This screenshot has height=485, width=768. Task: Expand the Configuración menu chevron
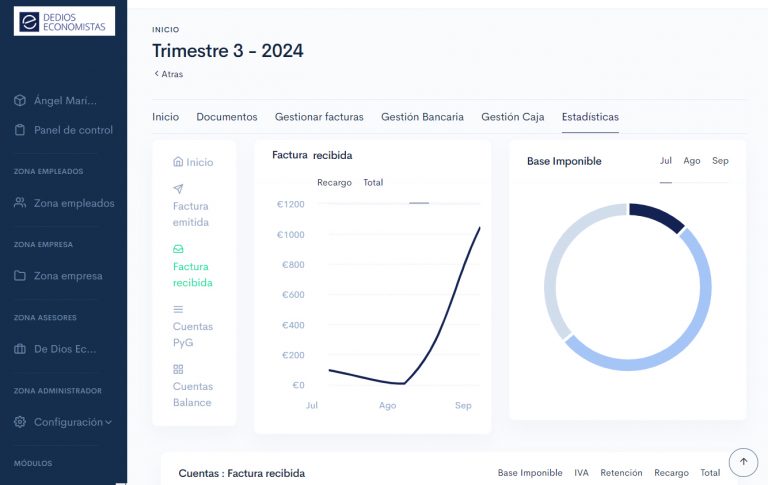click(108, 422)
